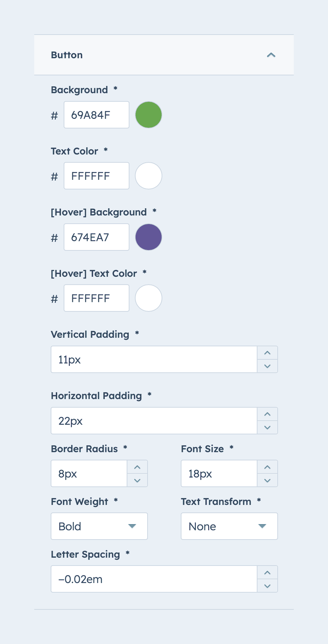Viewport: 328px width, 644px height.
Task: Open the Text Transform dropdown
Action: [229, 526]
